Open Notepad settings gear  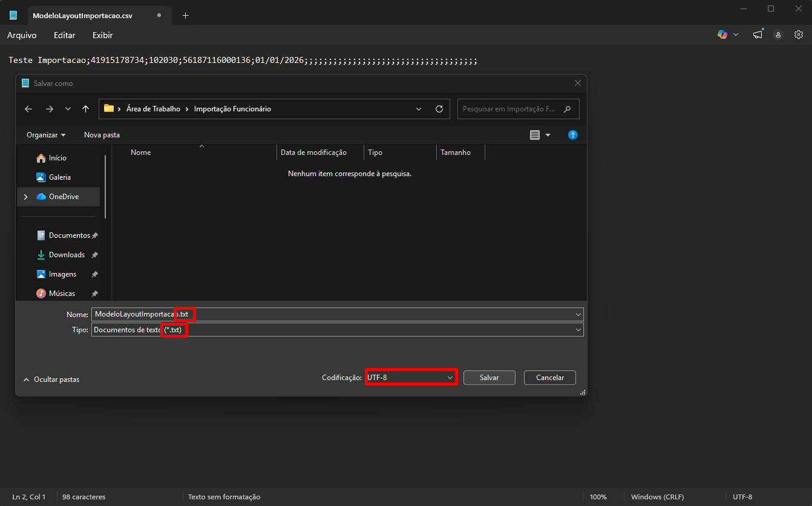tap(799, 34)
